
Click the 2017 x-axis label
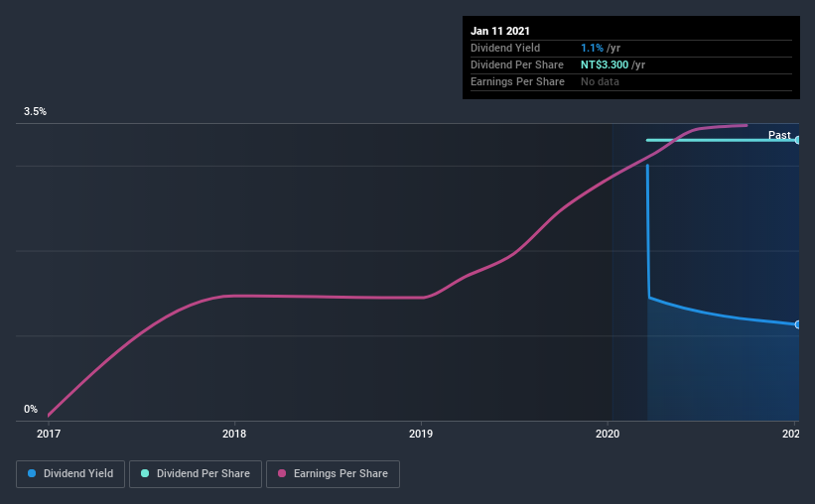click(49, 434)
